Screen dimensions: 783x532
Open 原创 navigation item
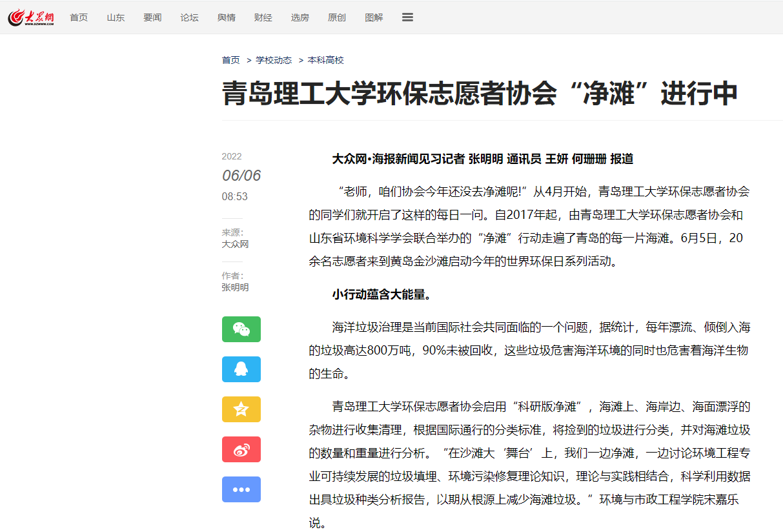(336, 17)
